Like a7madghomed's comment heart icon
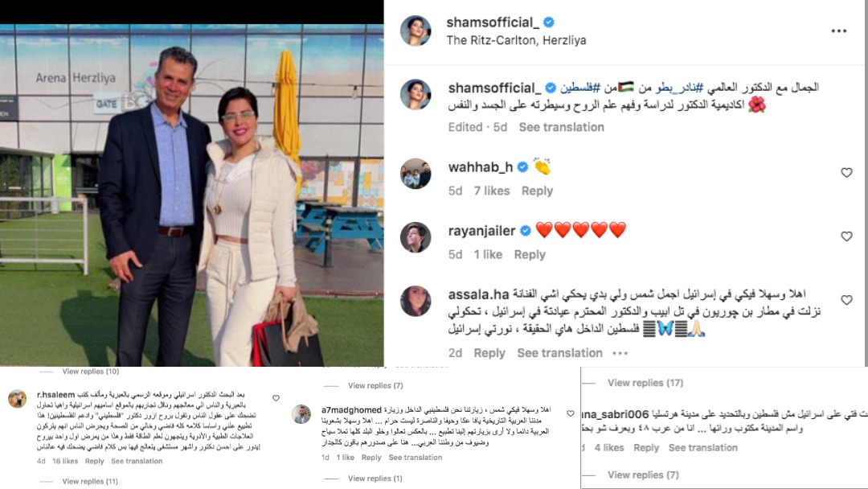This screenshot has height=489, width=868. pos(571,413)
